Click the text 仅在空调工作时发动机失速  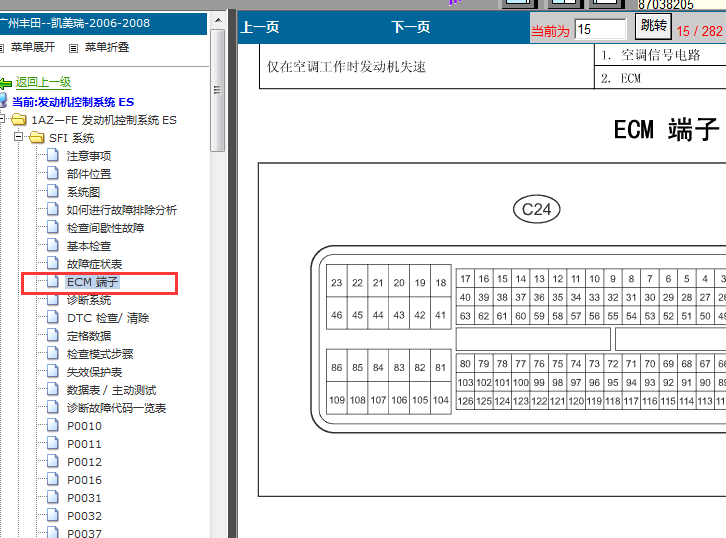tap(346, 67)
